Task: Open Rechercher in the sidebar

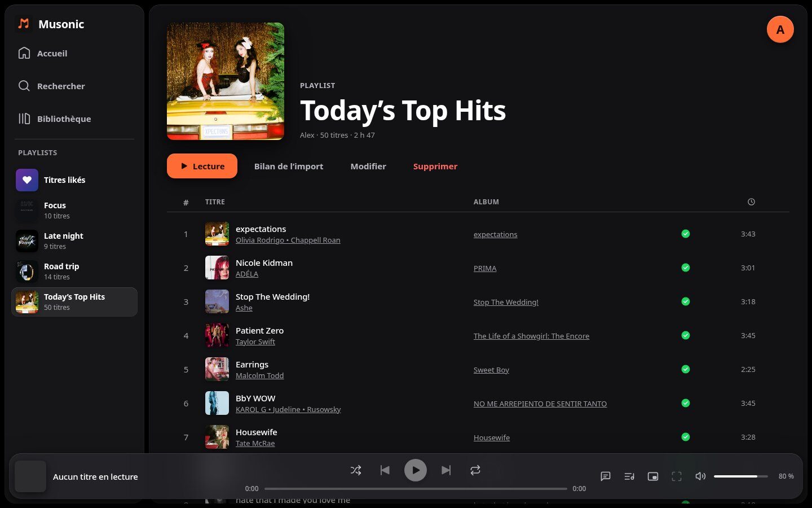Action: pos(74,86)
